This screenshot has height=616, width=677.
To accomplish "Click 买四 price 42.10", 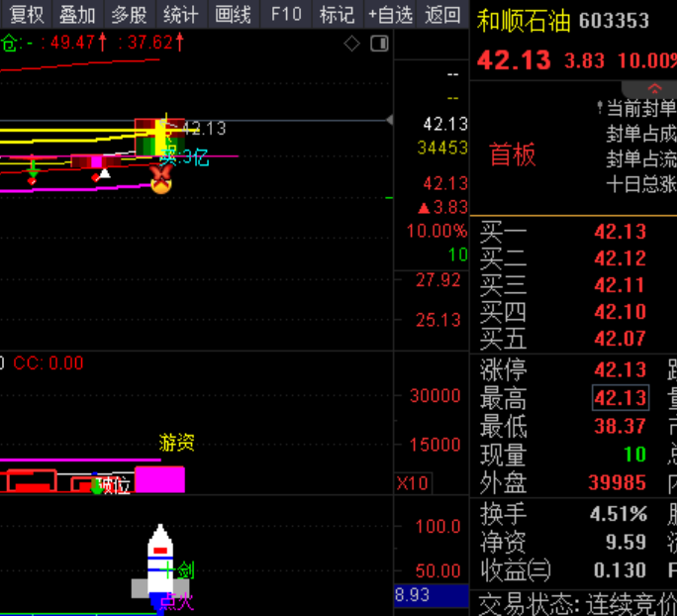I will (620, 312).
